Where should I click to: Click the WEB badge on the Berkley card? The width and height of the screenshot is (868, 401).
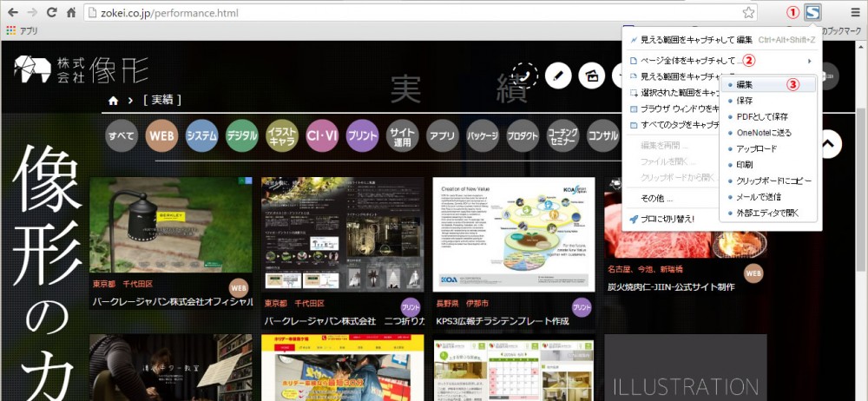[x=239, y=288]
